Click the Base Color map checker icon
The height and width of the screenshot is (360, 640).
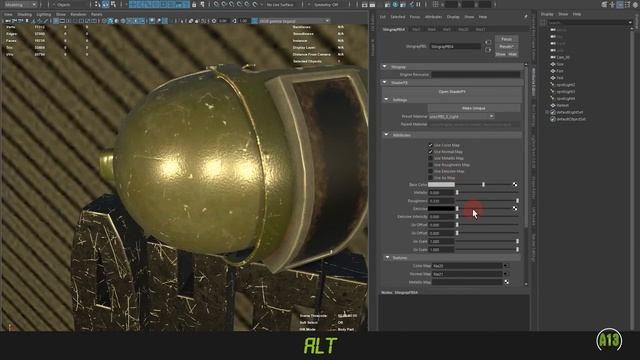click(x=515, y=184)
